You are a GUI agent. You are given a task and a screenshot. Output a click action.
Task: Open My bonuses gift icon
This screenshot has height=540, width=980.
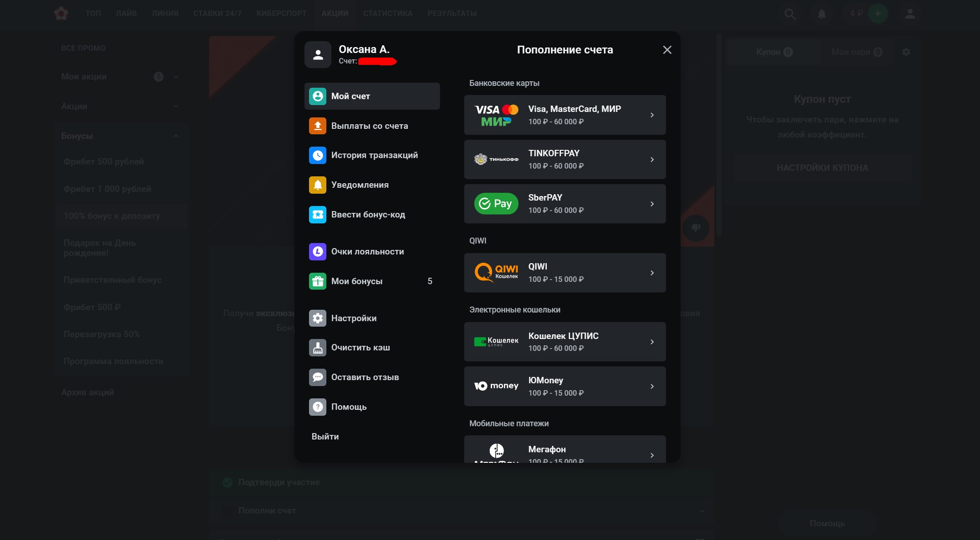(317, 281)
